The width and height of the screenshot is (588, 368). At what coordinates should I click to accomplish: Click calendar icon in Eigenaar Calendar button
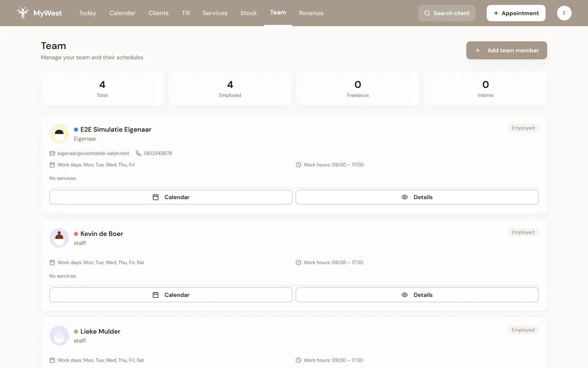[156, 197]
